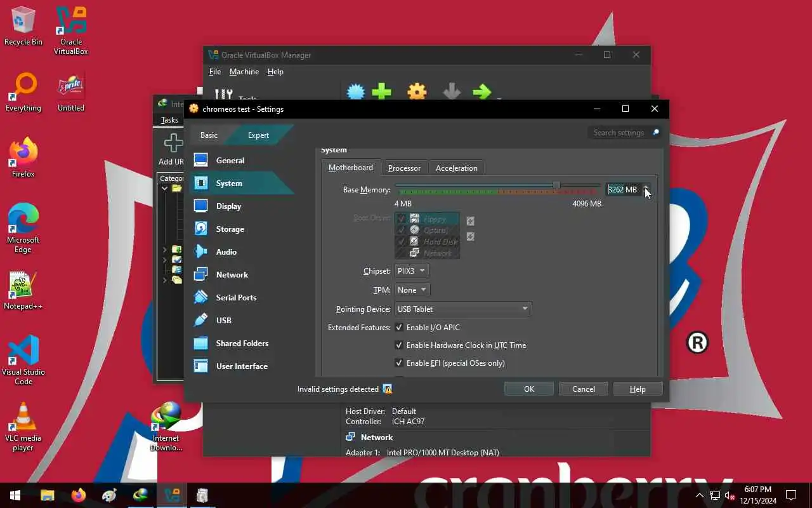
Task: Show hidden system tray icons chevron
Action: [x=699, y=495]
